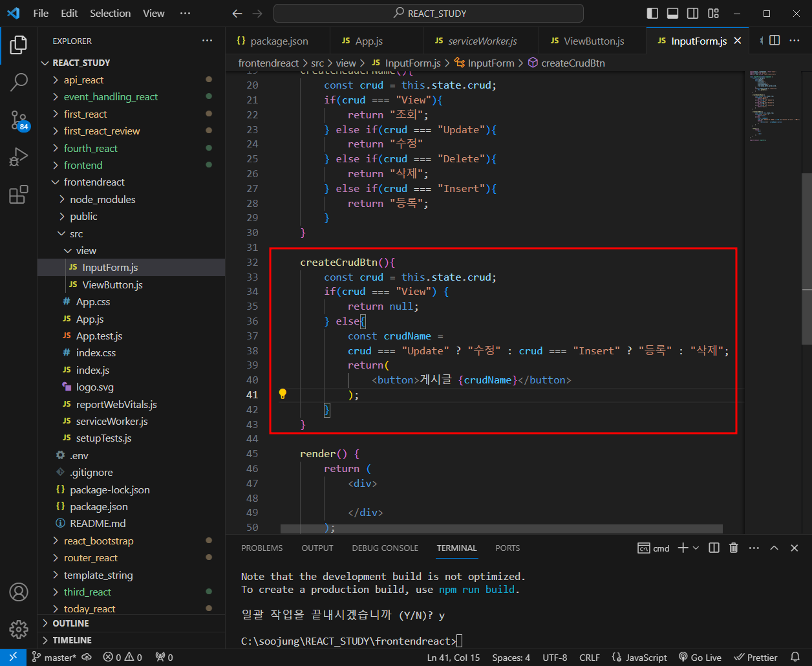Viewport: 812px width, 666px height.
Task: Expand the TIMELINE section
Action: [131, 640]
